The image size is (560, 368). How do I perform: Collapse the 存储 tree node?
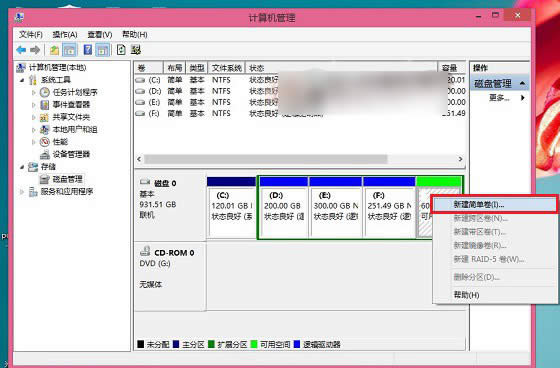tap(22, 167)
